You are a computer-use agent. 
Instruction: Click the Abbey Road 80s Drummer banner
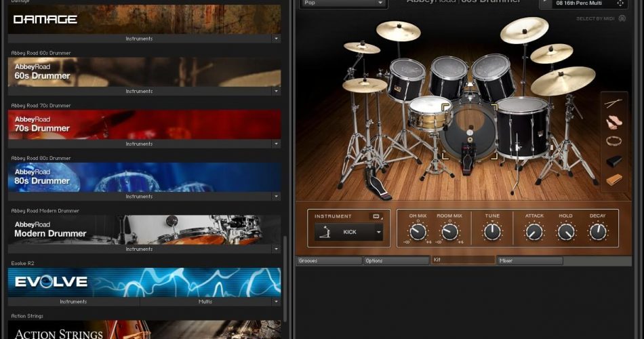pyautogui.click(x=144, y=177)
